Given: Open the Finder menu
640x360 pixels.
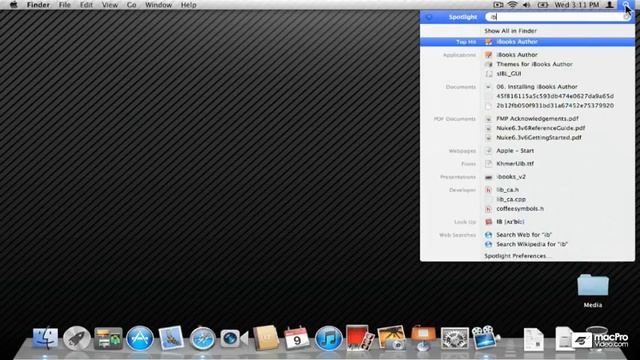Looking at the screenshot, I should coord(38,5).
